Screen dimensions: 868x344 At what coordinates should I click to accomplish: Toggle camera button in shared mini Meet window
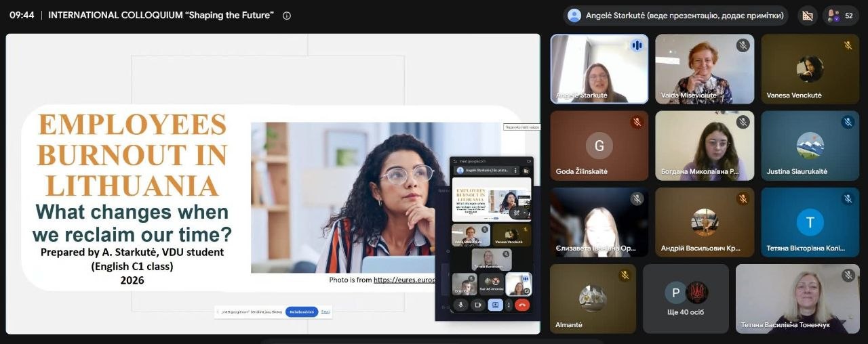pos(477,305)
